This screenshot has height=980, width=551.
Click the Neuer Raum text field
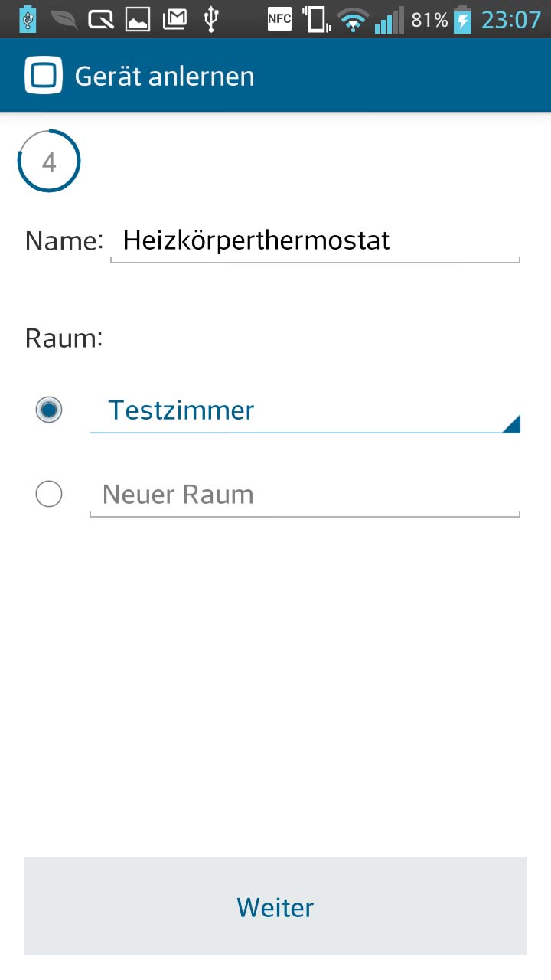pos(305,495)
